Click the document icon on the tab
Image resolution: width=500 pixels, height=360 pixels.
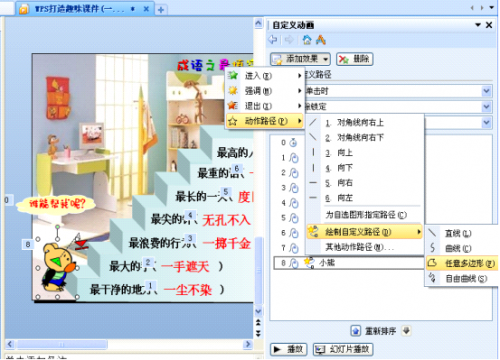click(x=24, y=9)
